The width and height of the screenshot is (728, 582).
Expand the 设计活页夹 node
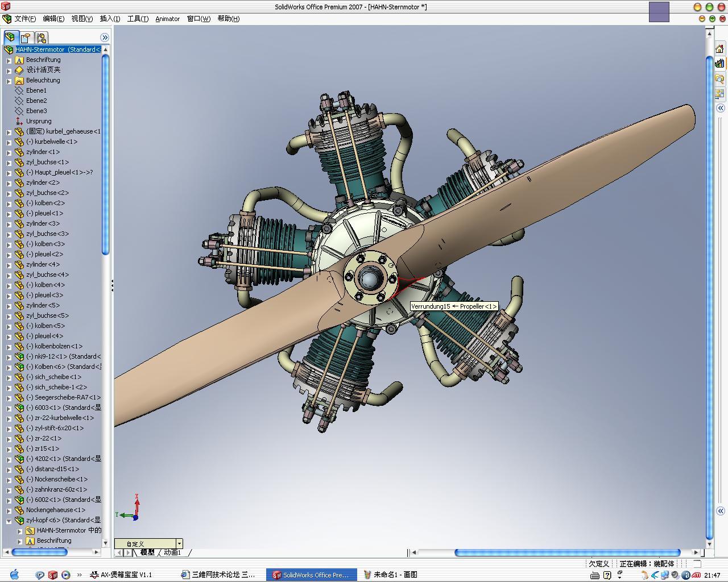point(9,70)
